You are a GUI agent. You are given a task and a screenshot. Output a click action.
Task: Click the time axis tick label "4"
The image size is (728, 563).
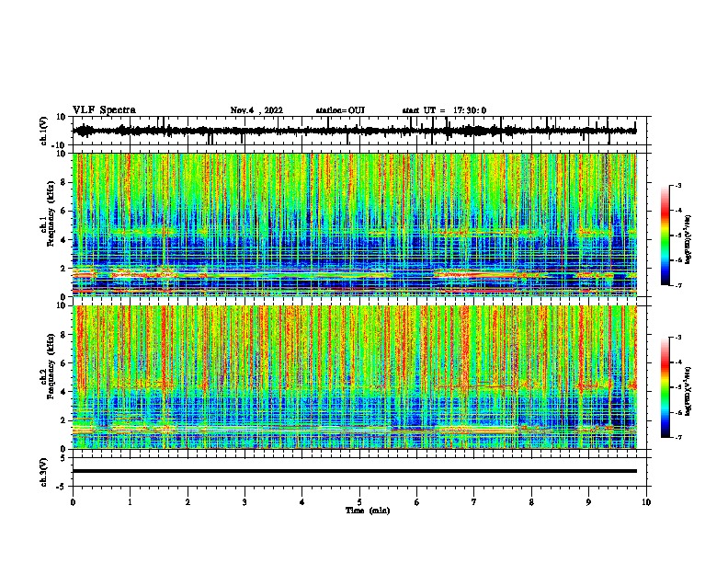(x=302, y=502)
